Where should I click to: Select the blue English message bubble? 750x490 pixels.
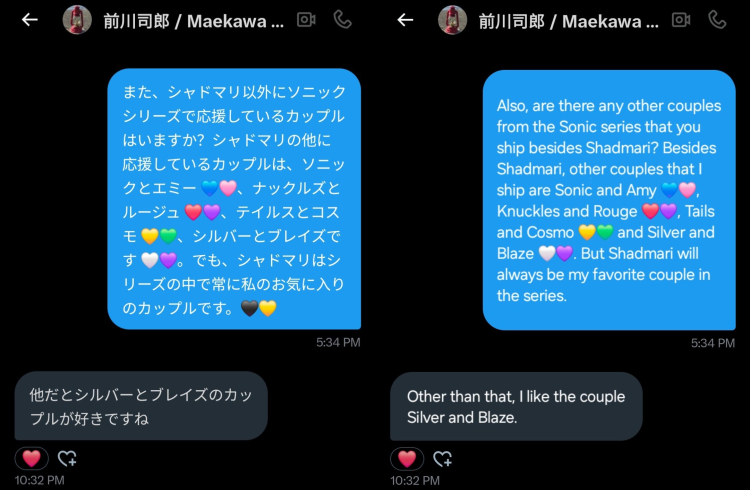point(609,200)
